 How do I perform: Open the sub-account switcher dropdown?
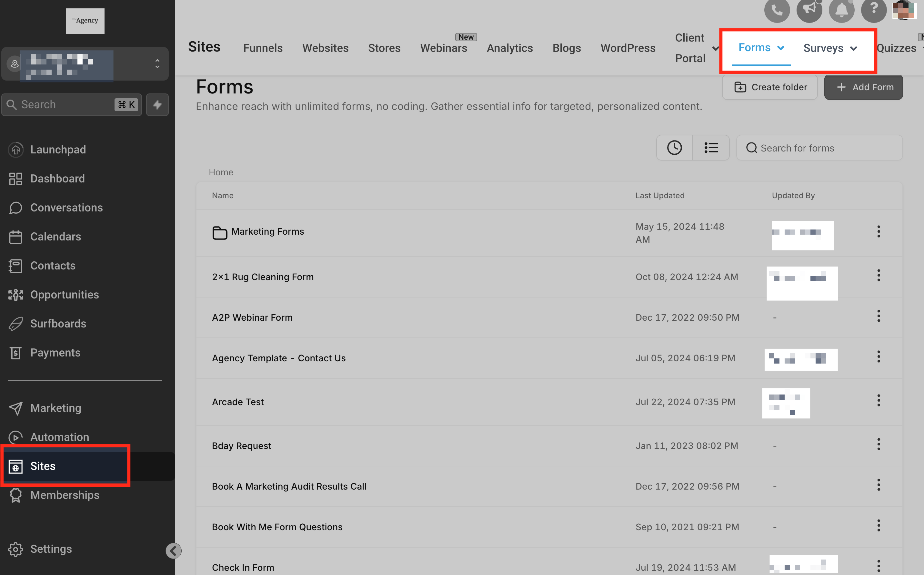tap(85, 64)
